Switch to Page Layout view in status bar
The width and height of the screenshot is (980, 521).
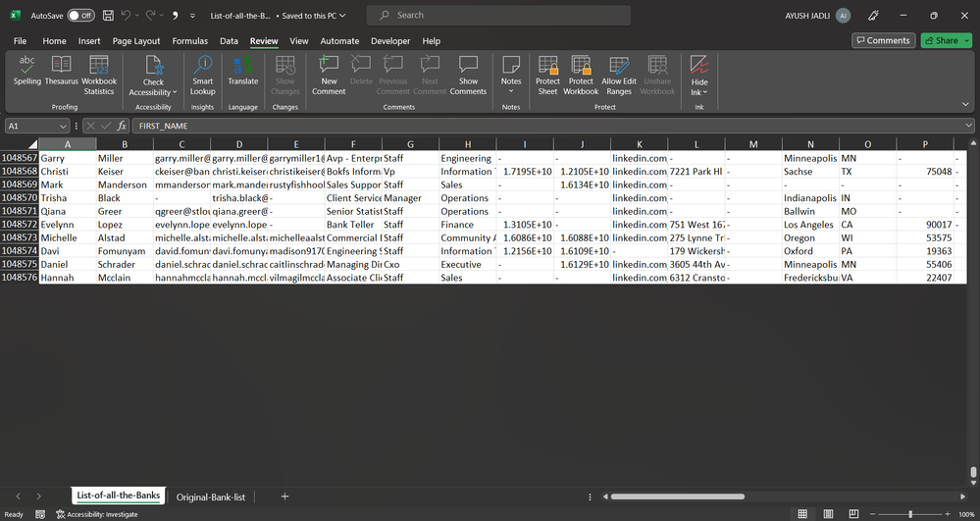[828, 514]
